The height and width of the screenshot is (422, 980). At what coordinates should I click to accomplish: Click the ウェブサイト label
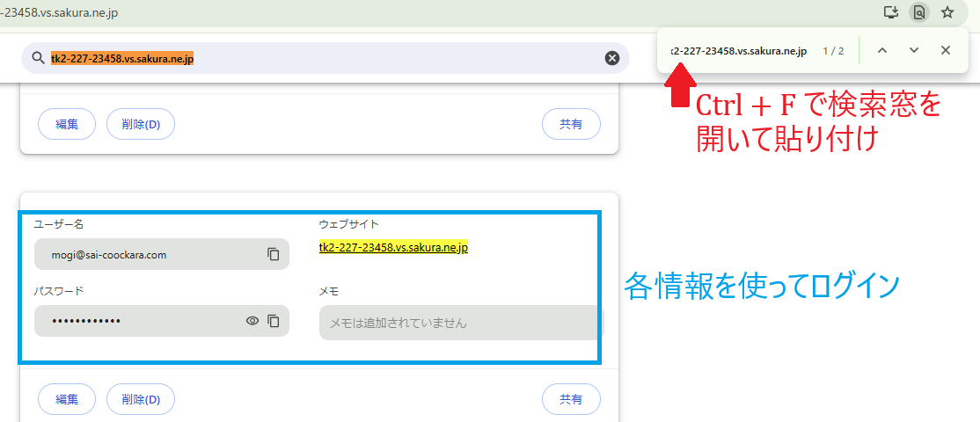point(349,224)
